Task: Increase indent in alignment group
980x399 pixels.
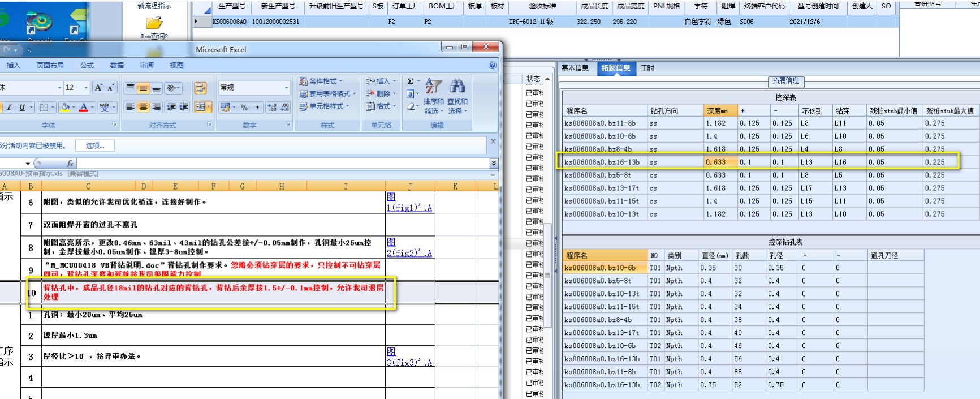Action: [x=184, y=106]
